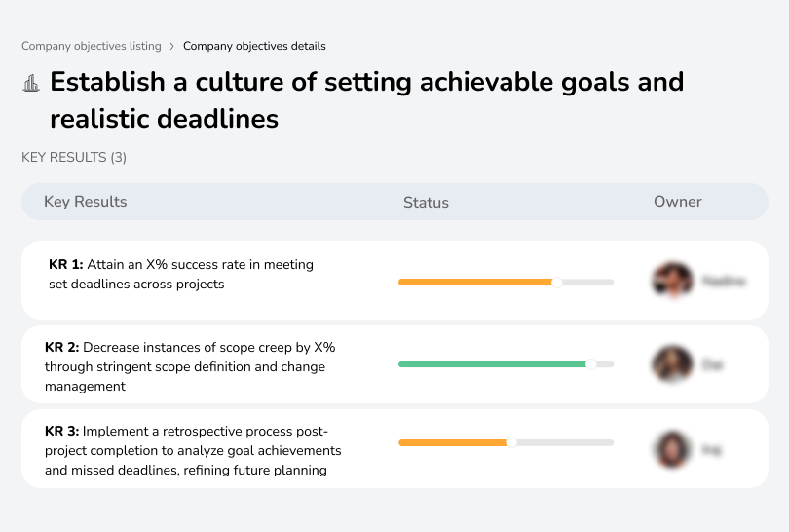Click the KR 3 orange progress slider handle
The width and height of the screenshot is (789, 532).
(511, 442)
